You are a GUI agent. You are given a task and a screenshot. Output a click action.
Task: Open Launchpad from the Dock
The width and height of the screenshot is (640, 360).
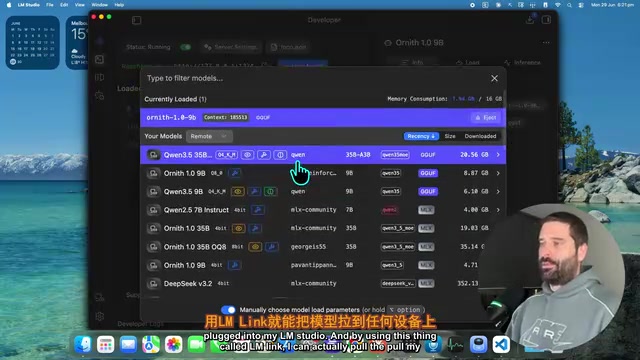point(105,344)
